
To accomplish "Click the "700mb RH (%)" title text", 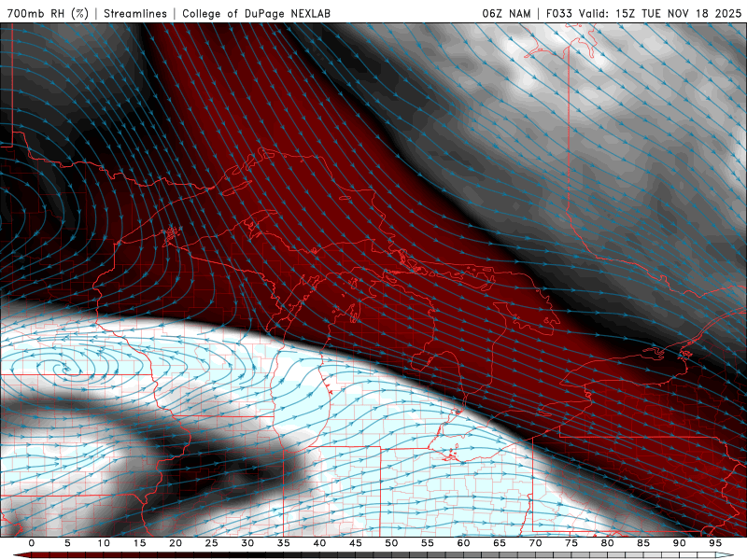I will click(x=49, y=13).
